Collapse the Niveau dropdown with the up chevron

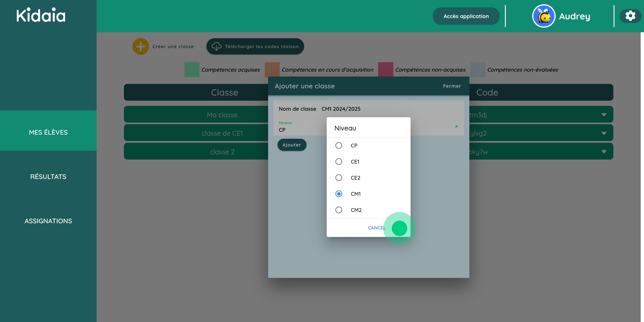pos(456,126)
